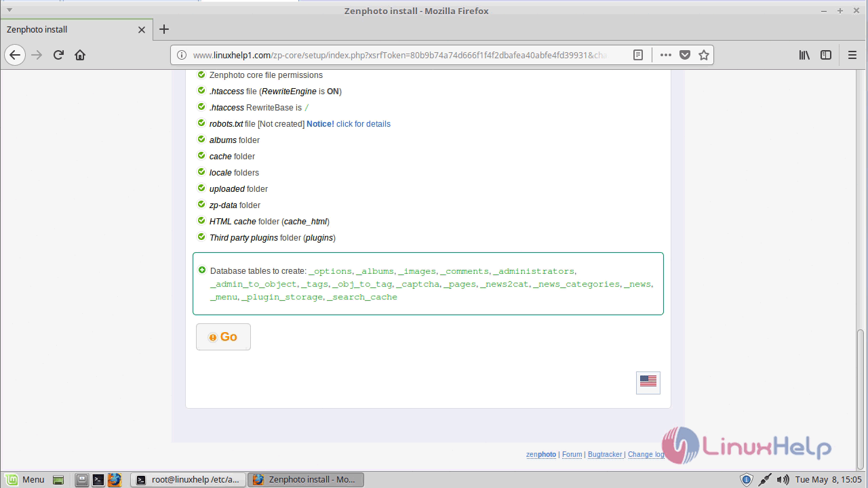Viewport: 868px width, 488px height.
Task: Open the Bugtracker footer link
Action: click(x=605, y=454)
